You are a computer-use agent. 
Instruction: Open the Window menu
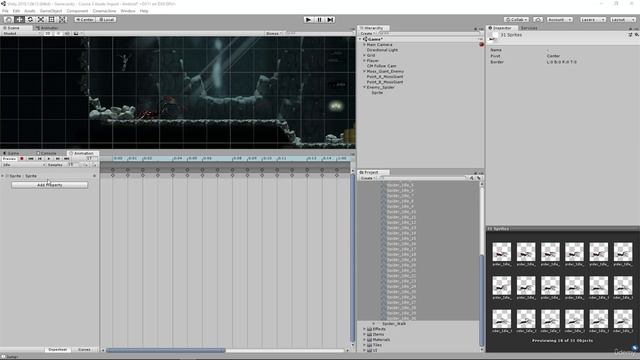tap(128, 11)
